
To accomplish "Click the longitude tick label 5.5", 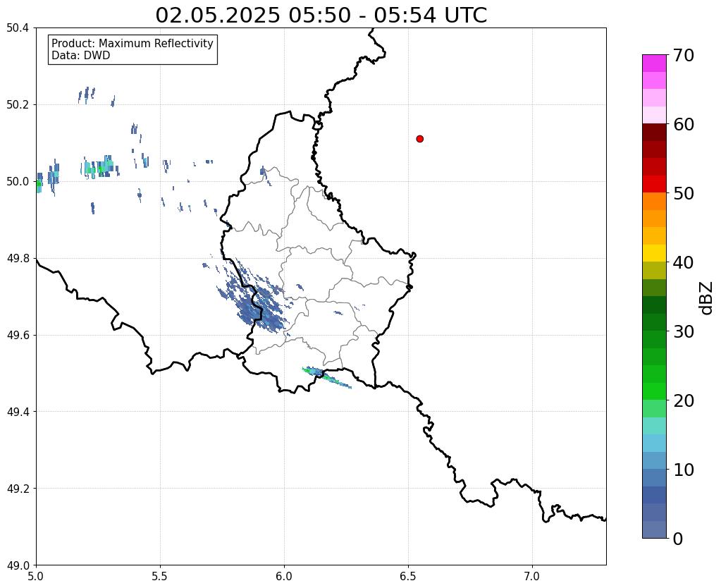I will click(x=160, y=576).
